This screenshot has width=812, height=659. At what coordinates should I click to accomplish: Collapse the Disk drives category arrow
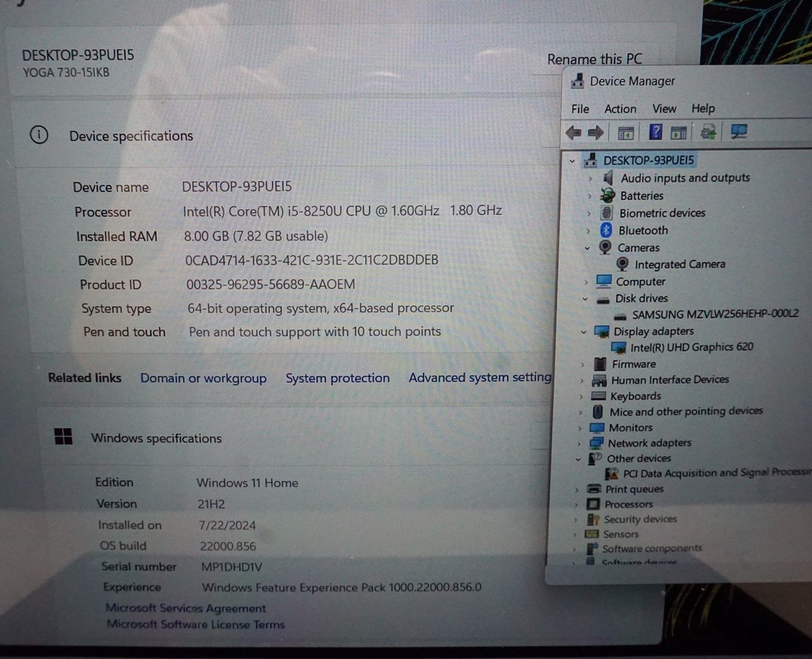pos(585,298)
